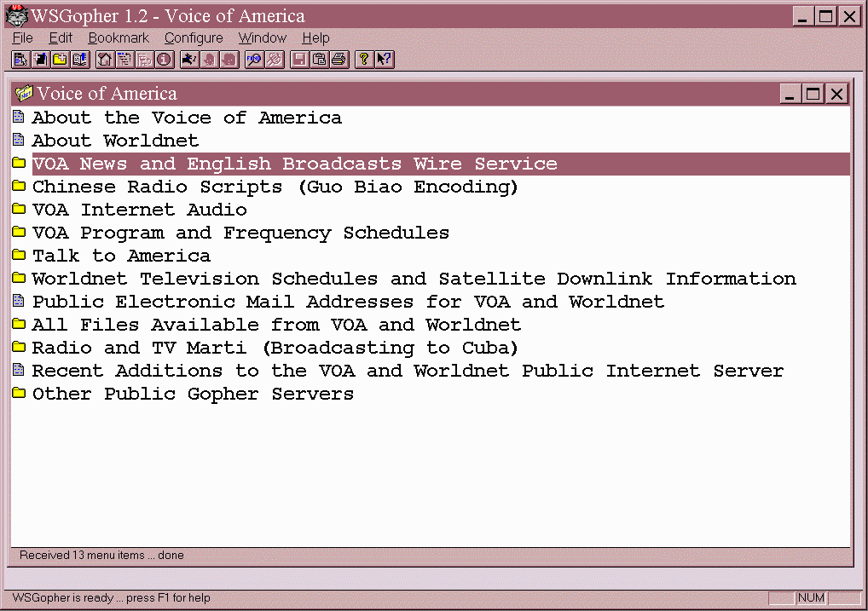Screen dimensions: 868x611
Task: Click the arrow-question context help icon
Action: coord(384,59)
